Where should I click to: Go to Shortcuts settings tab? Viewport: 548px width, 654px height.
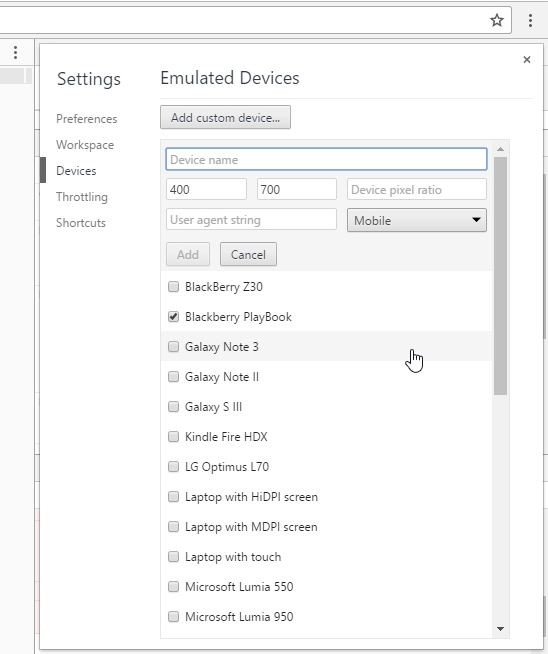81,223
